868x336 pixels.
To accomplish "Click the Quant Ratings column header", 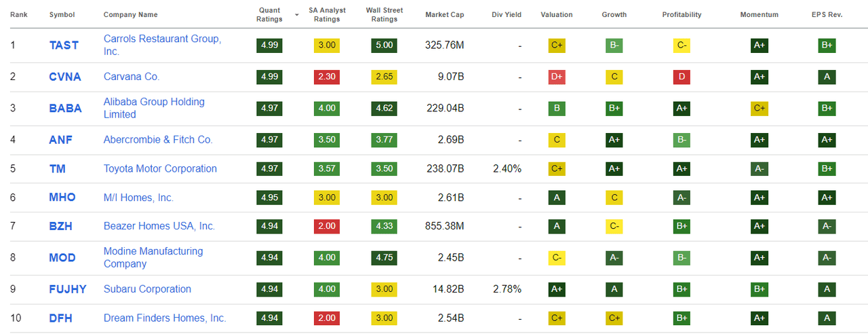I will pos(270,14).
